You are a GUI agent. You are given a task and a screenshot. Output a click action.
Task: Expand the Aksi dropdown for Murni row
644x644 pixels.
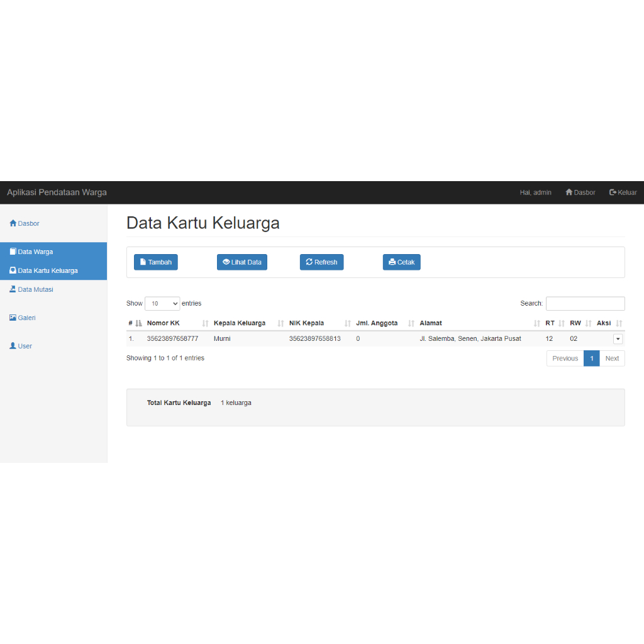coord(618,338)
